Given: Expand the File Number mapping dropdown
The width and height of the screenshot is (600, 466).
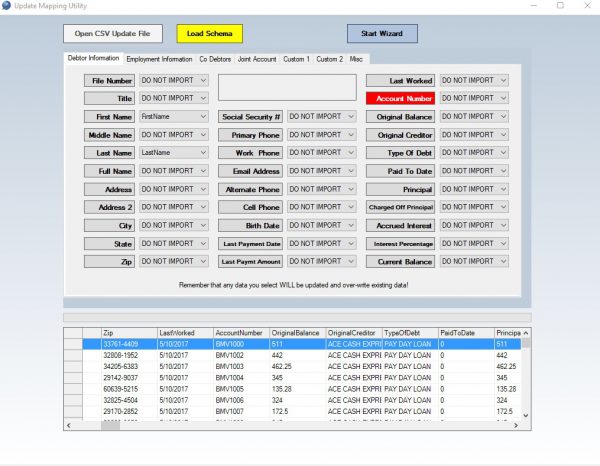Looking at the screenshot, I should (174, 80).
